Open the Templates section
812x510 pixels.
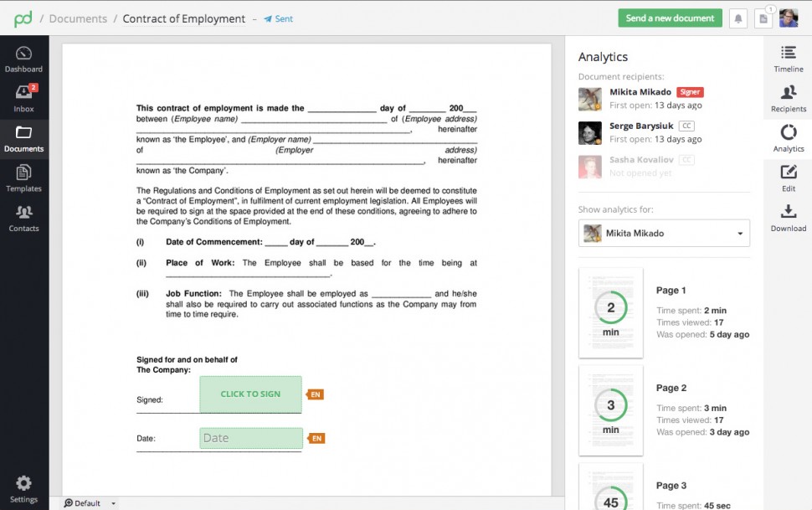[23, 178]
